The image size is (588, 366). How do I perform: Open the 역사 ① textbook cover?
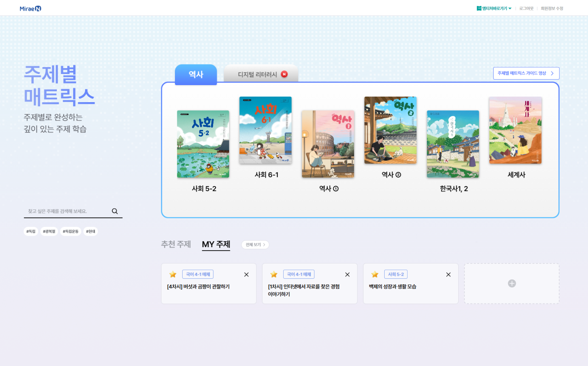pyautogui.click(x=328, y=144)
